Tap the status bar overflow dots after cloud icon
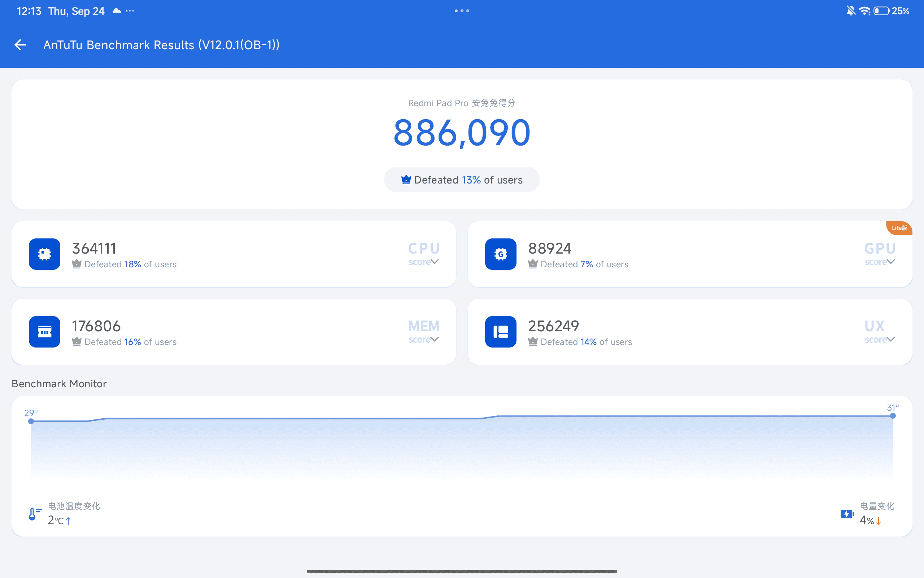 tap(130, 11)
